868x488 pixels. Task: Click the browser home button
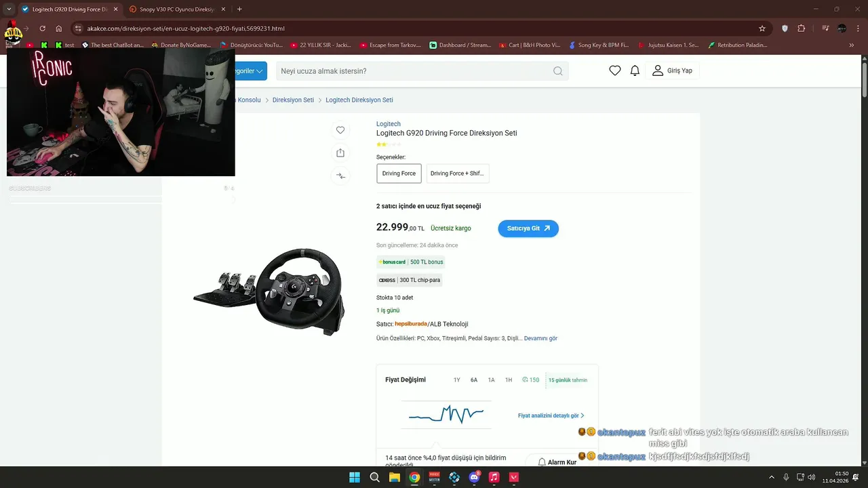(x=59, y=28)
